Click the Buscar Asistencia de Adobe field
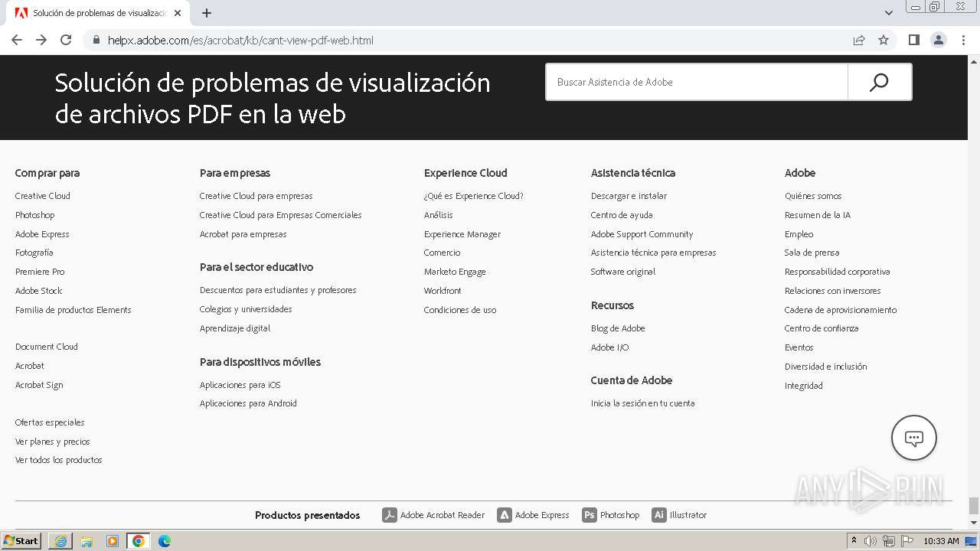 point(697,82)
